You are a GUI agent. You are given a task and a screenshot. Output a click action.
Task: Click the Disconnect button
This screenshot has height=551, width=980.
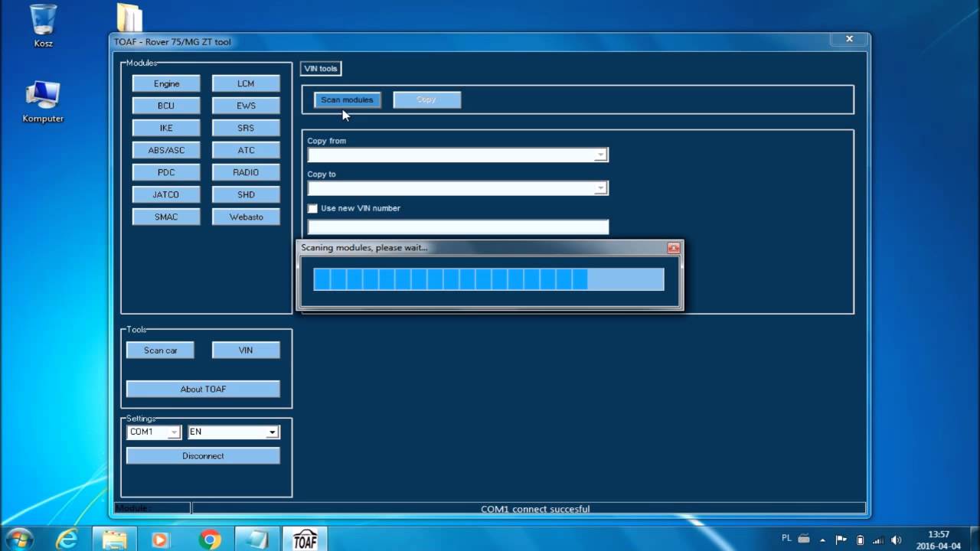pos(203,455)
